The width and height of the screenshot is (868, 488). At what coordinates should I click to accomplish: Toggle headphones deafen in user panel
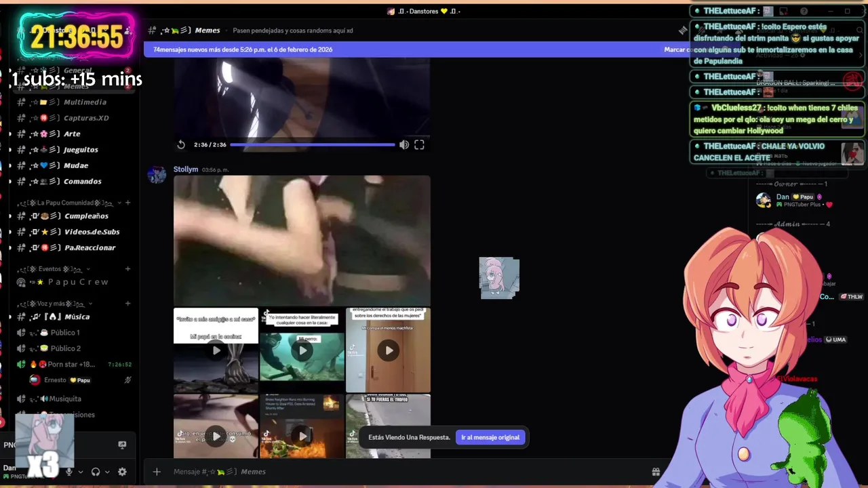pos(96,472)
